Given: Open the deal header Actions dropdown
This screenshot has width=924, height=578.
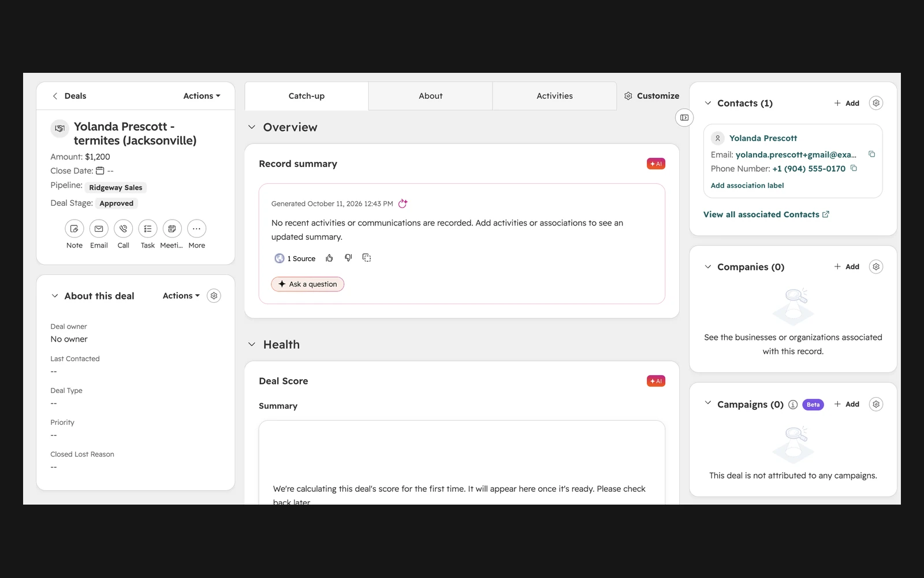Looking at the screenshot, I should tap(202, 96).
